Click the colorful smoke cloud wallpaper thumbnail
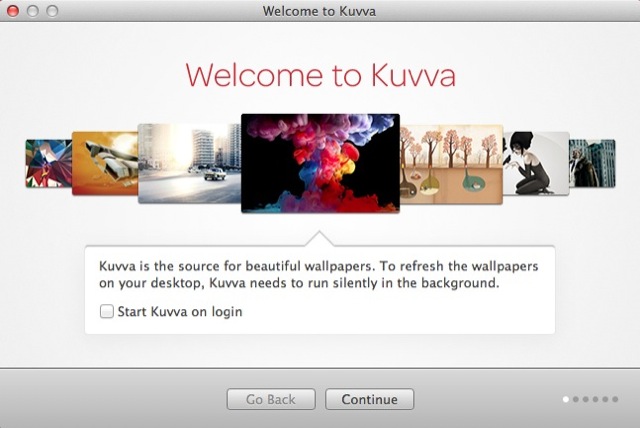 click(320, 163)
